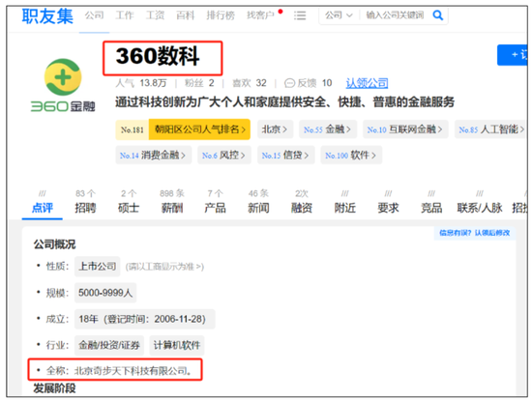Open the No.10 互联网金融 ranking tag

coord(405,129)
